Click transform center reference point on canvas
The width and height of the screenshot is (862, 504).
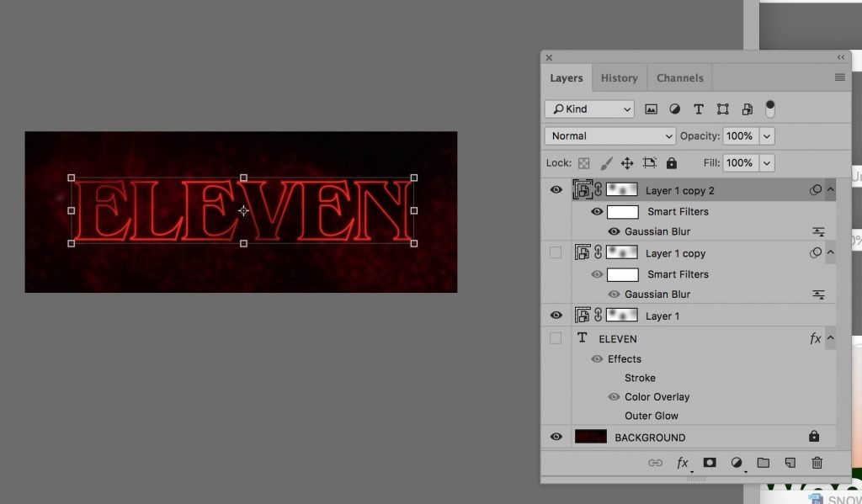click(x=243, y=210)
